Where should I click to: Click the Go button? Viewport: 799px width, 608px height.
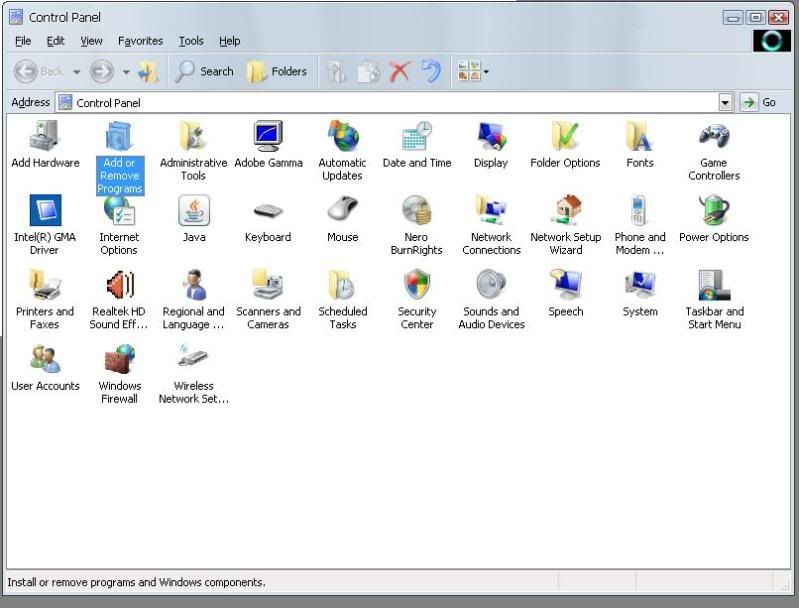click(758, 102)
